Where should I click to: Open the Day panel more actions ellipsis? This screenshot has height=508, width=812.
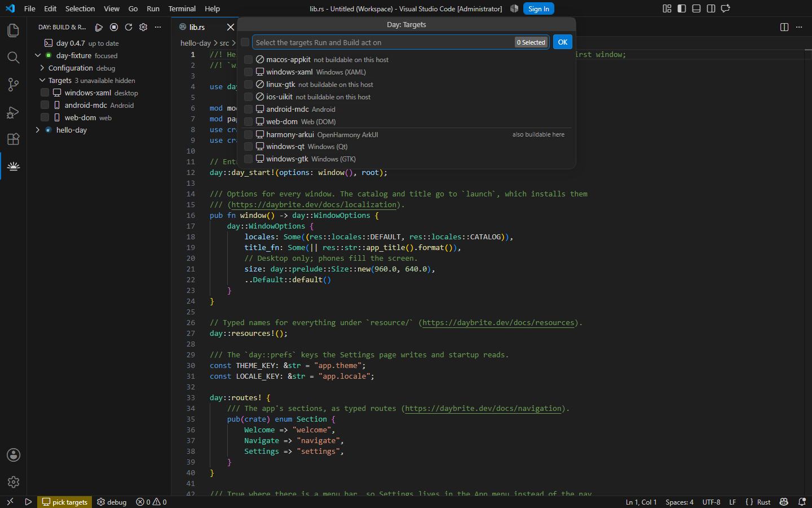158,27
